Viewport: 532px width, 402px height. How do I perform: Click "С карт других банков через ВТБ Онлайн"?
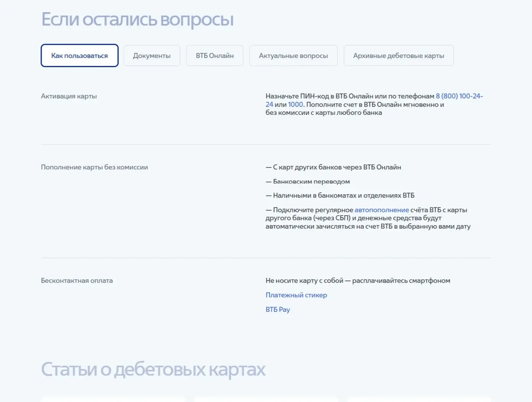click(x=333, y=167)
